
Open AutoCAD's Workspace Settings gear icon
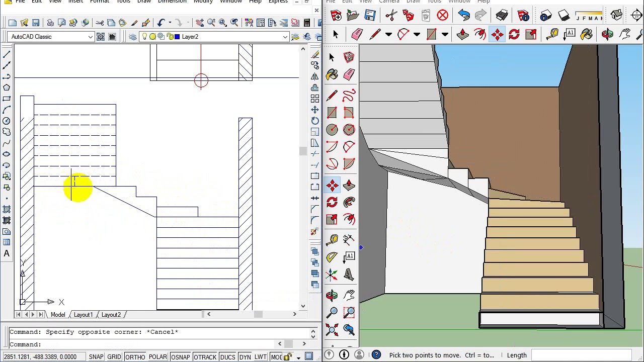click(101, 37)
